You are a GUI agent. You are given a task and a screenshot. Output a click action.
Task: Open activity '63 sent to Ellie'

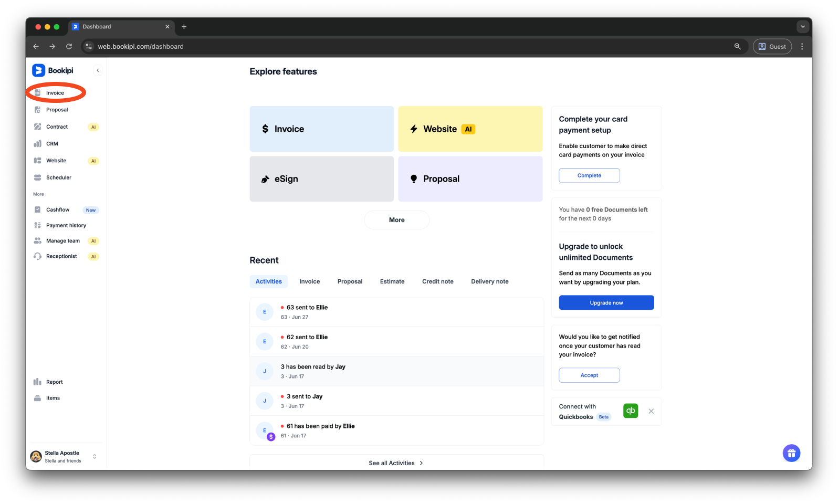tap(396, 312)
